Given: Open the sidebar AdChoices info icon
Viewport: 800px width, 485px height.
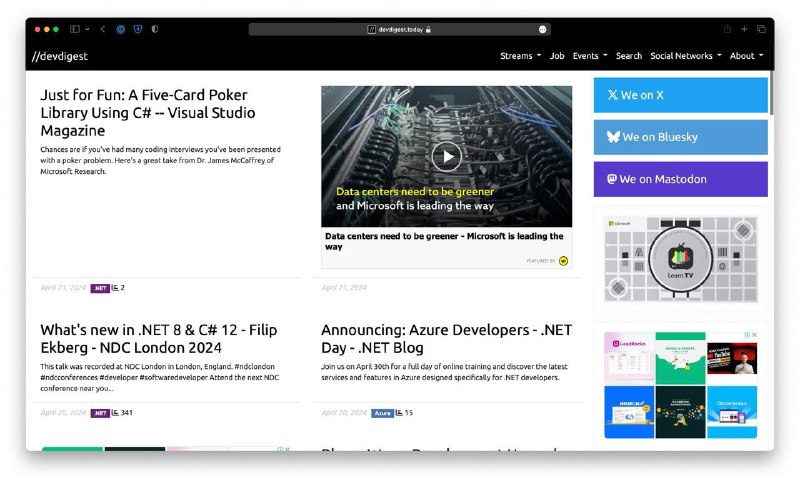Looking at the screenshot, I should 747,335.
